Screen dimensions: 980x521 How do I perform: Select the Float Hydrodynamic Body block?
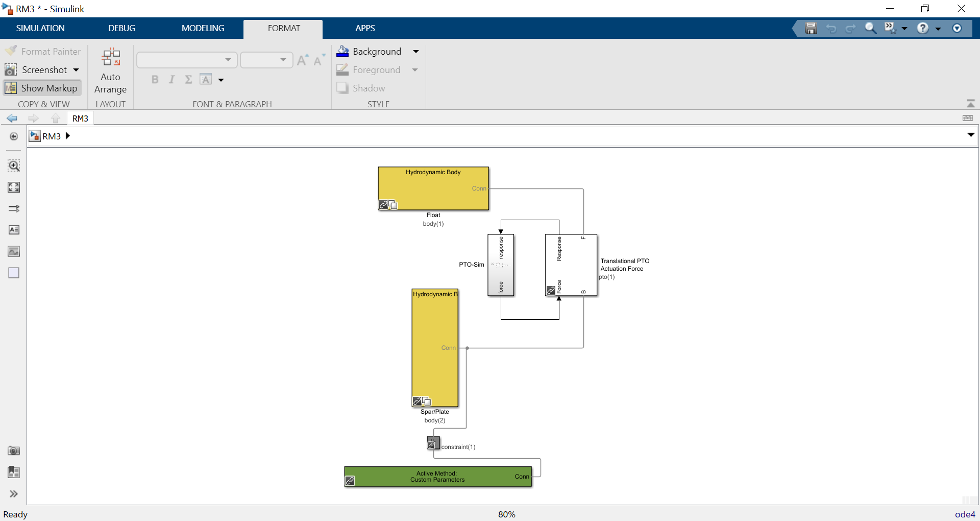[433, 188]
